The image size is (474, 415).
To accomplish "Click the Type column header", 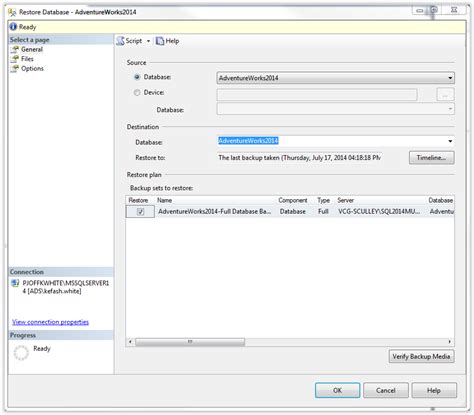I will [323, 200].
